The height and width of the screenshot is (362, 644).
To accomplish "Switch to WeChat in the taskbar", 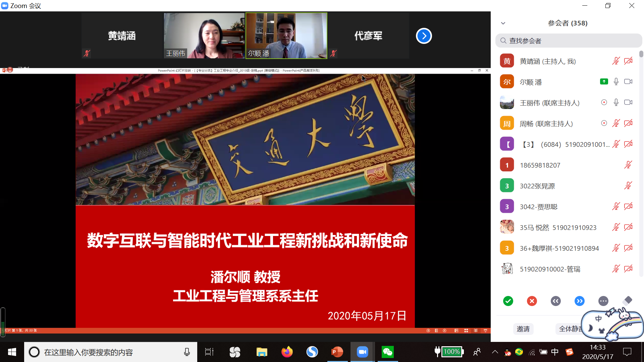I will tap(387, 352).
